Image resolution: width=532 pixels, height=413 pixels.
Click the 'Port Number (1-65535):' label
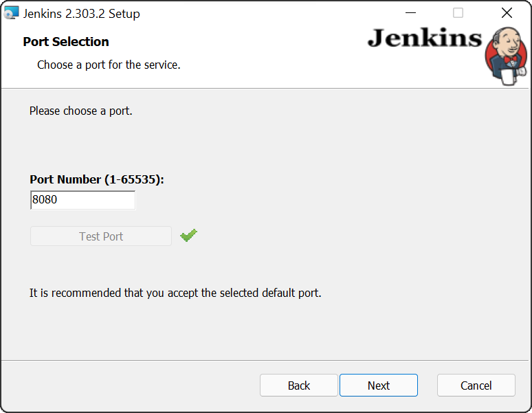97,179
